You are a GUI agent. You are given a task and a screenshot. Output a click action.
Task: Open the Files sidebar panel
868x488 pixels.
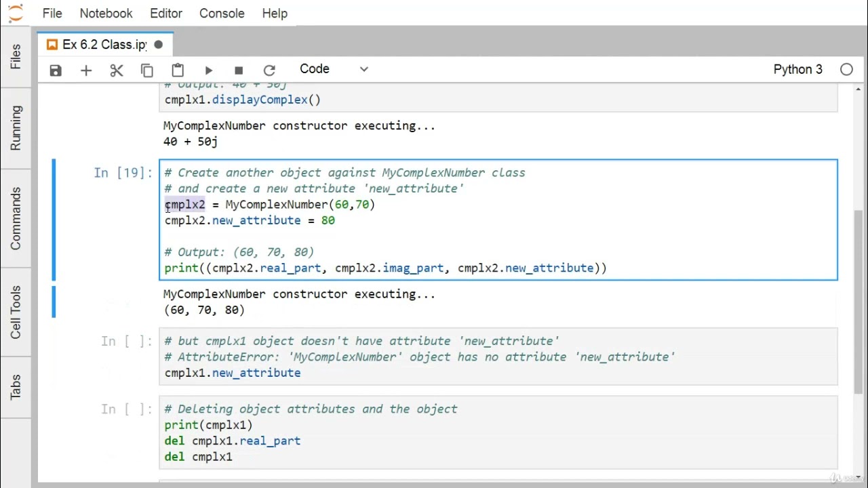click(x=16, y=56)
